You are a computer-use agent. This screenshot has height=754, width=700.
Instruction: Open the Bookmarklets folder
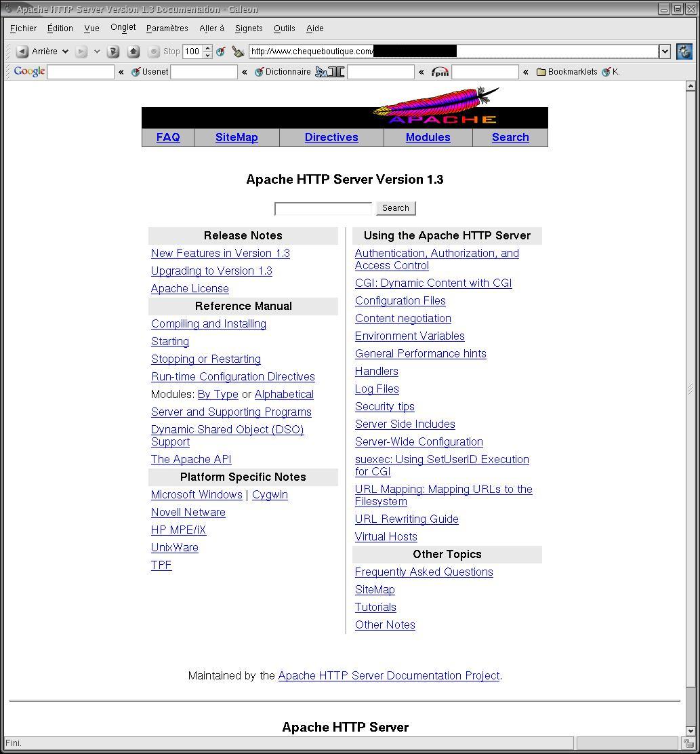click(x=567, y=72)
